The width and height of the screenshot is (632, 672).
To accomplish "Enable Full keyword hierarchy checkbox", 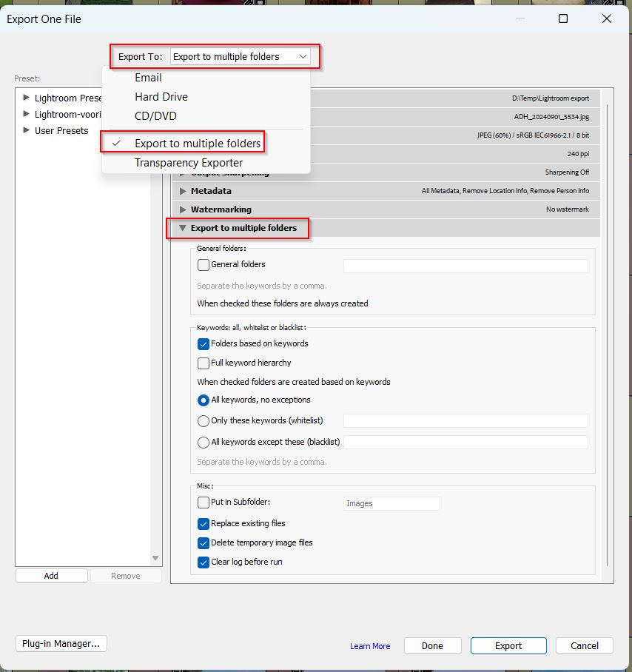I will coord(204,363).
